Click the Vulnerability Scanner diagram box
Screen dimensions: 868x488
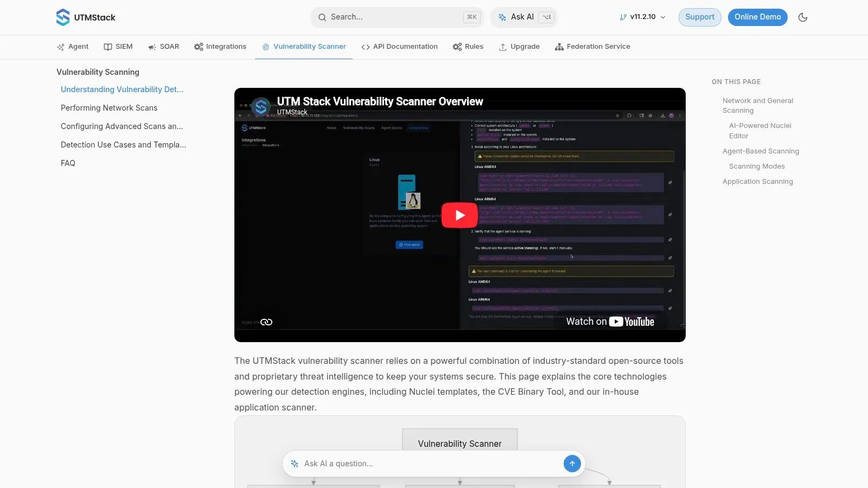click(x=459, y=440)
